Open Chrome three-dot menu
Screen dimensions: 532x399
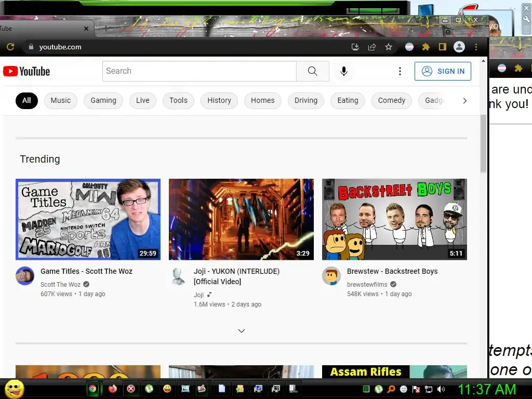[476, 47]
